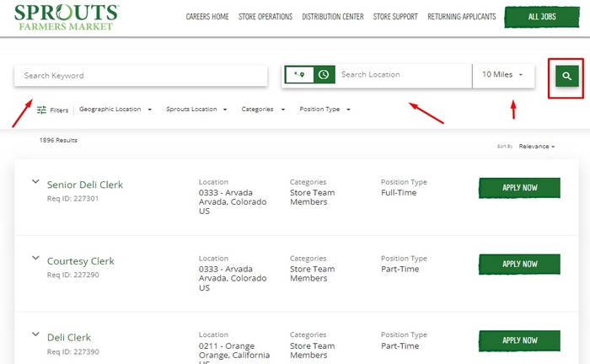Expand the Senior Deli Clerk row chevron

35,181
